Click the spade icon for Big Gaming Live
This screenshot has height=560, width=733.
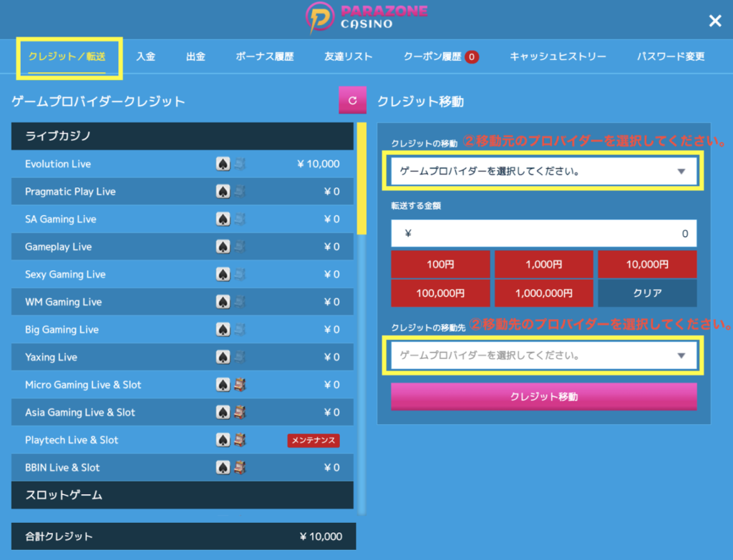pos(223,329)
